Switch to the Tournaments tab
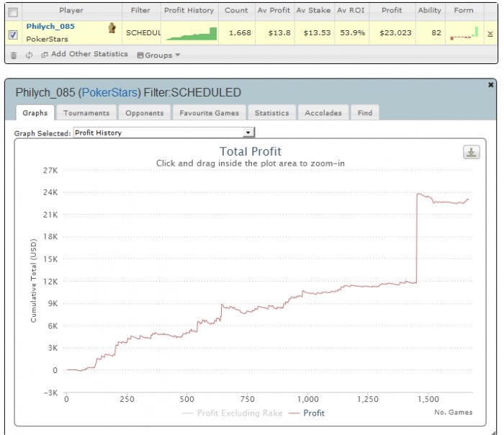This screenshot has height=435, width=504. [86, 112]
